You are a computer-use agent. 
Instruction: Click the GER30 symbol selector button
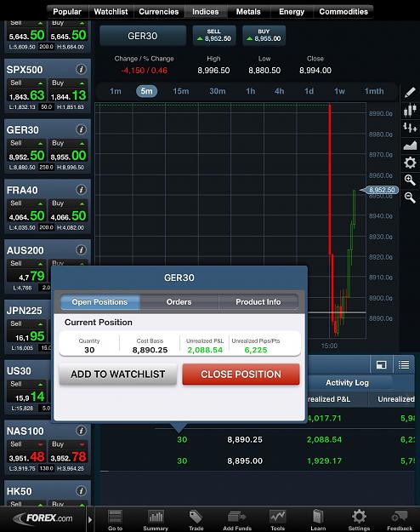[143, 36]
